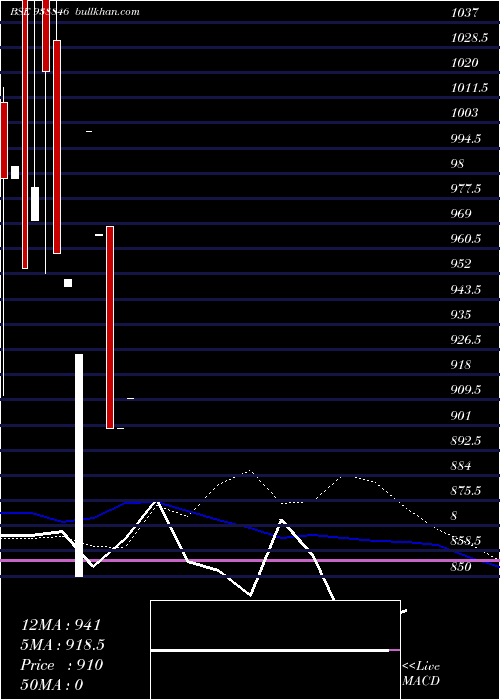Click the 1020 price axis label
Image resolution: width=500 pixels, height=700 pixels.
point(465,63)
